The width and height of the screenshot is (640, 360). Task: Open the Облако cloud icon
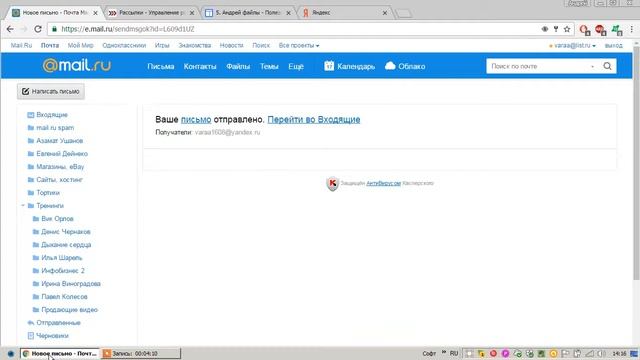point(390,66)
